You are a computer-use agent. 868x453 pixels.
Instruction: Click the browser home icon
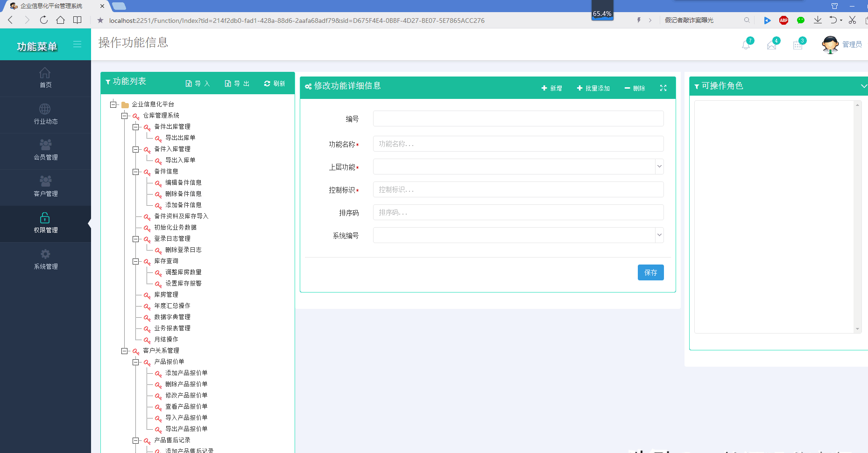tap(61, 20)
